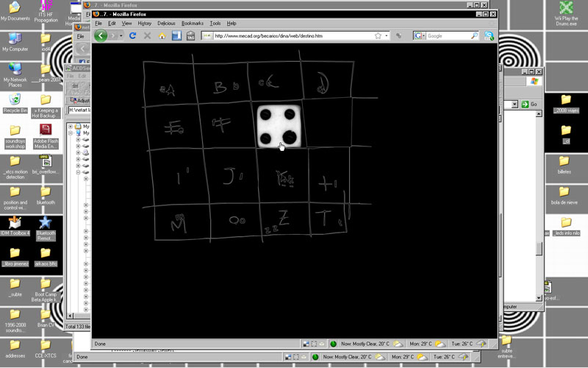Open the Bookmarks menu
588x368 pixels.
point(193,24)
